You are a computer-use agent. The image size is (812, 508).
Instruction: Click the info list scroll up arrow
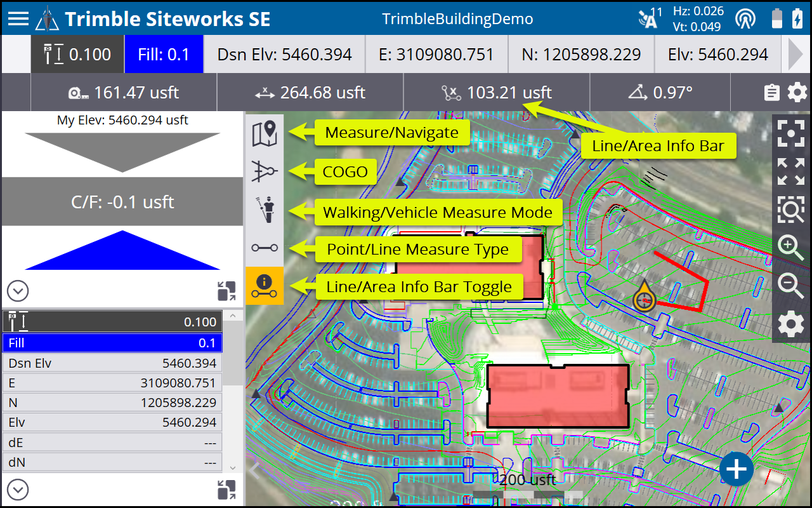point(232,316)
